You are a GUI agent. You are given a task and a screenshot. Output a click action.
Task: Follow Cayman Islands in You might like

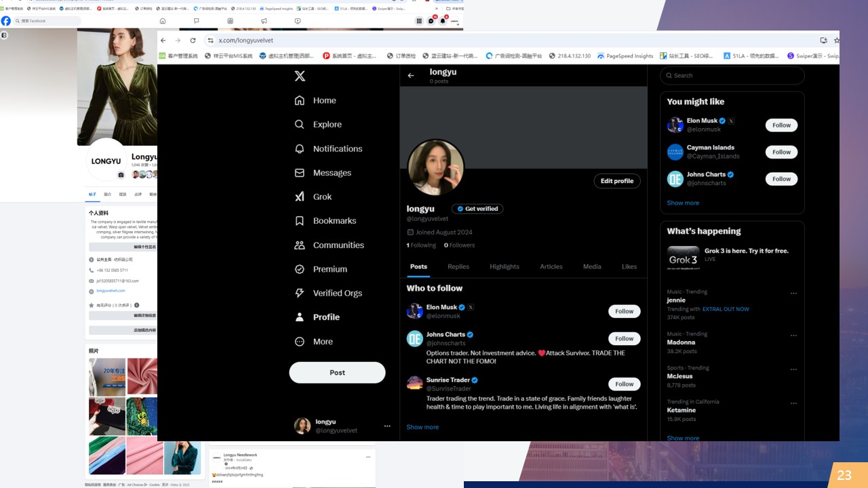click(781, 152)
